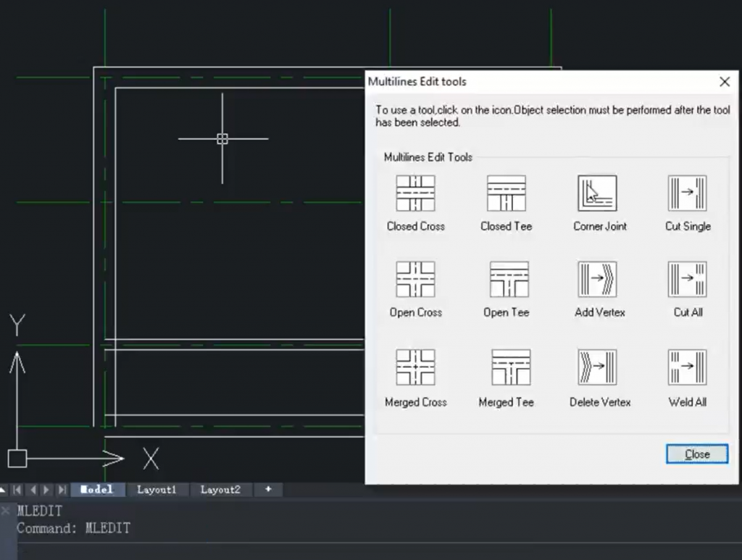Pick the Corner Joint tool icon

tap(597, 193)
